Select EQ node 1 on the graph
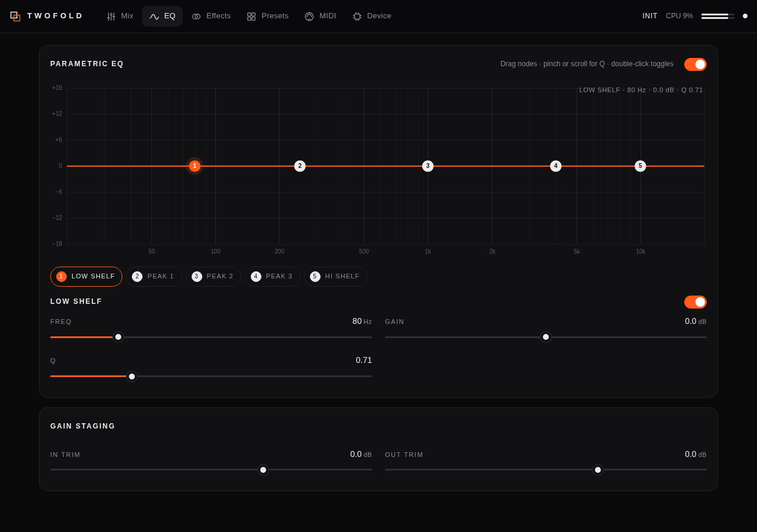757x532 pixels. (195, 166)
